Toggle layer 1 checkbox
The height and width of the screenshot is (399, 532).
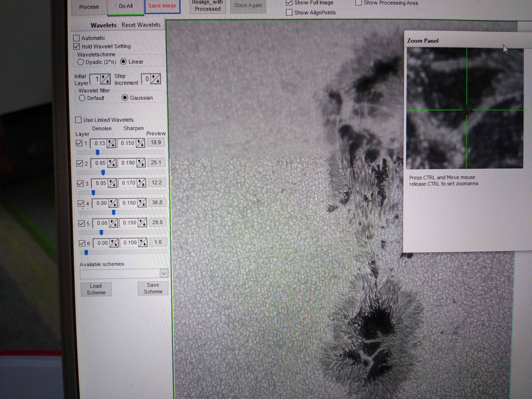click(79, 143)
